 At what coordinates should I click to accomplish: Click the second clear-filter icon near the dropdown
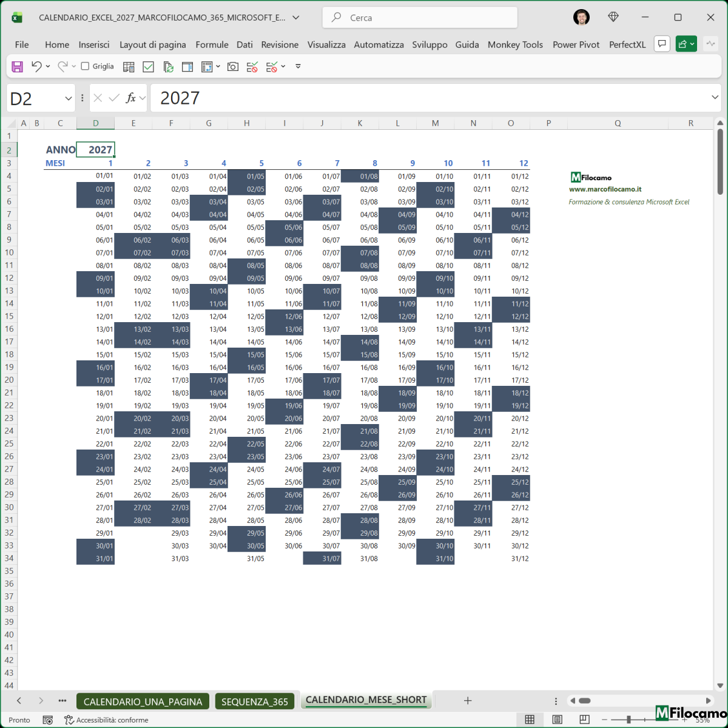pyautogui.click(x=272, y=67)
